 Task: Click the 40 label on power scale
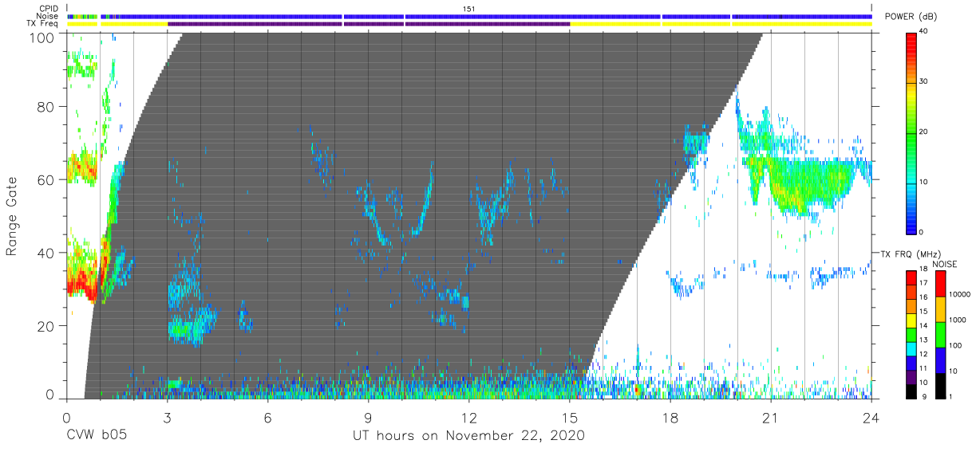click(x=924, y=32)
